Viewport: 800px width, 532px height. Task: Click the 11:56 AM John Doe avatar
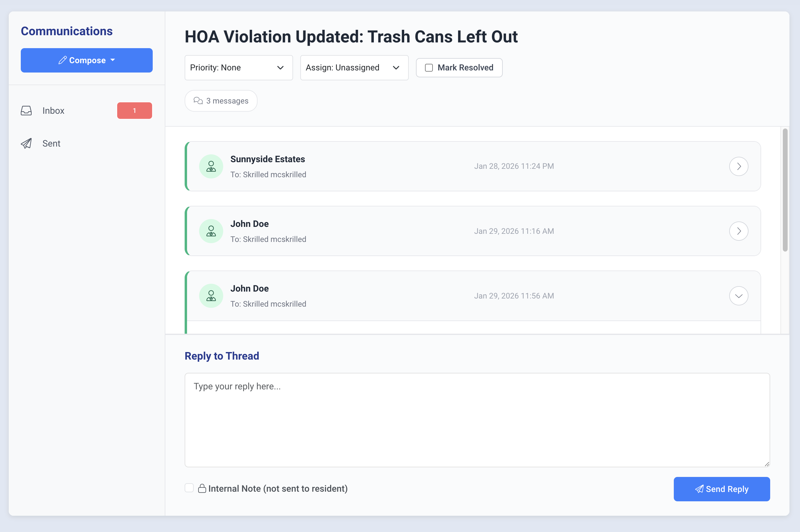[x=211, y=296]
